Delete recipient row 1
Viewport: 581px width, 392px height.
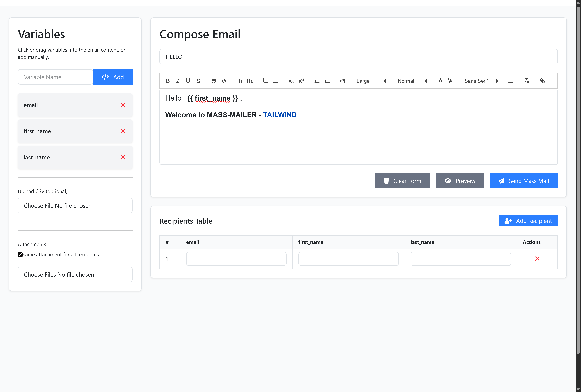tap(537, 259)
